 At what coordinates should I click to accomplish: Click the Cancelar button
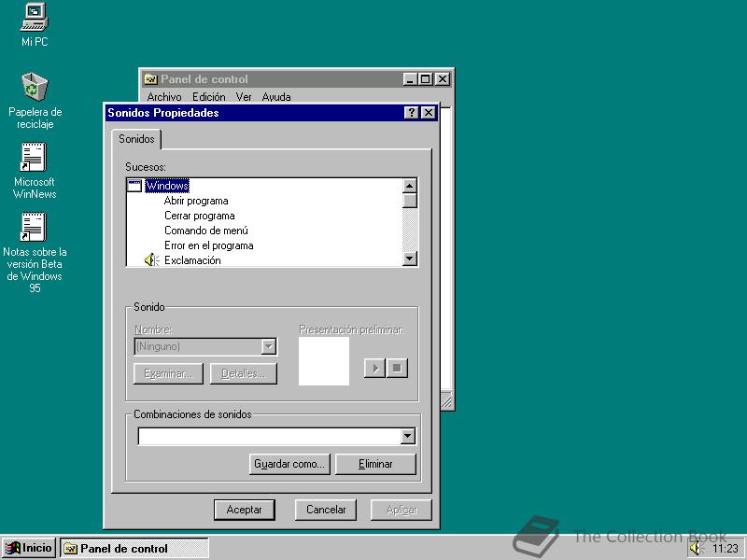[325, 510]
